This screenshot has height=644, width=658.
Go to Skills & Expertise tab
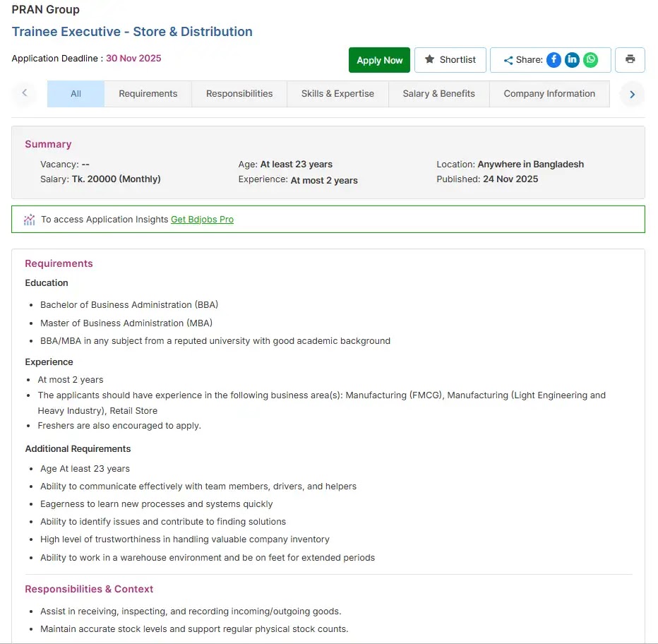click(337, 94)
